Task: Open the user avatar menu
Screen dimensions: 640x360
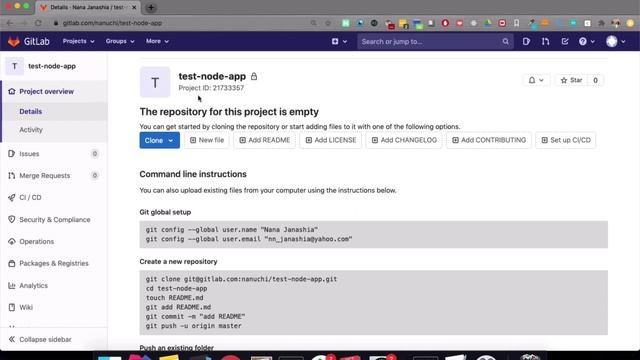Action: [x=616, y=41]
